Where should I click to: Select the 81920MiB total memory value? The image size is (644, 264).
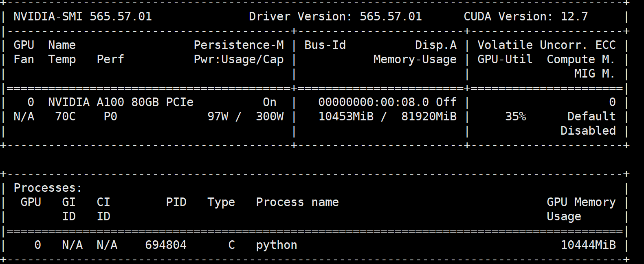click(429, 116)
